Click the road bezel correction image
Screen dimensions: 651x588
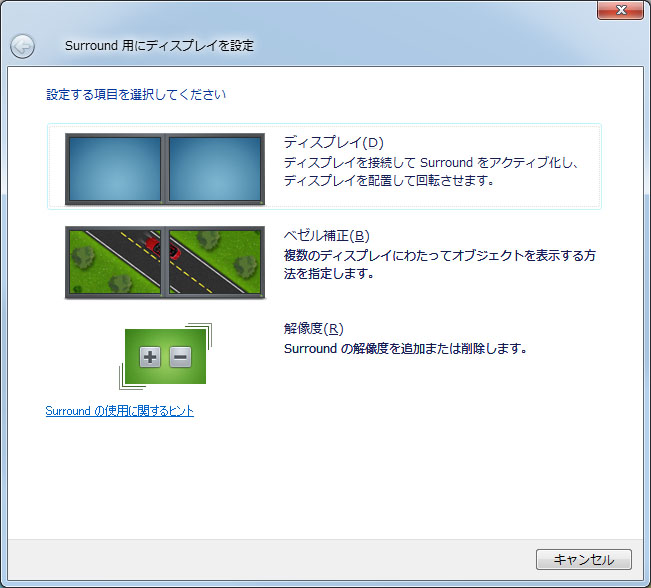tap(165, 262)
